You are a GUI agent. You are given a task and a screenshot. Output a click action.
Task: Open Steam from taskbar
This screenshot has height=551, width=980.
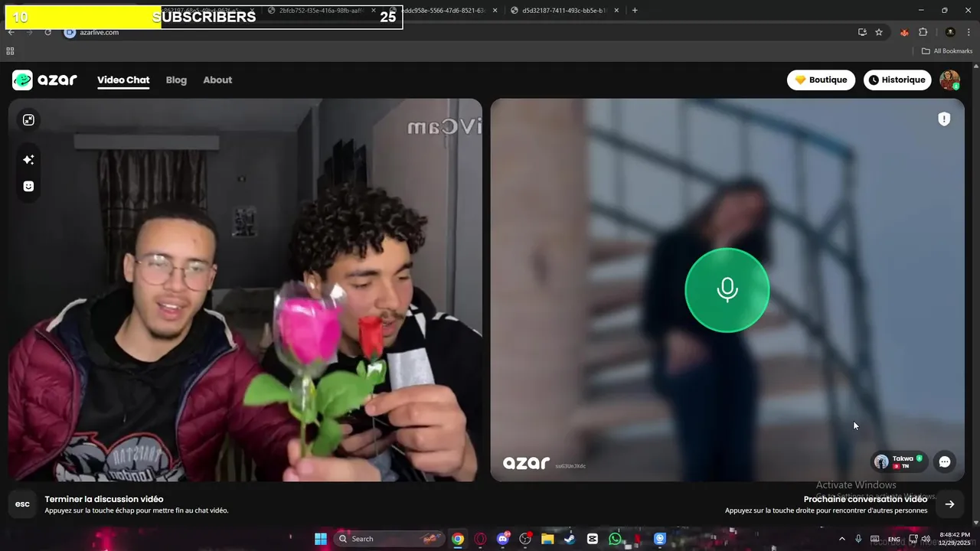coord(570,539)
